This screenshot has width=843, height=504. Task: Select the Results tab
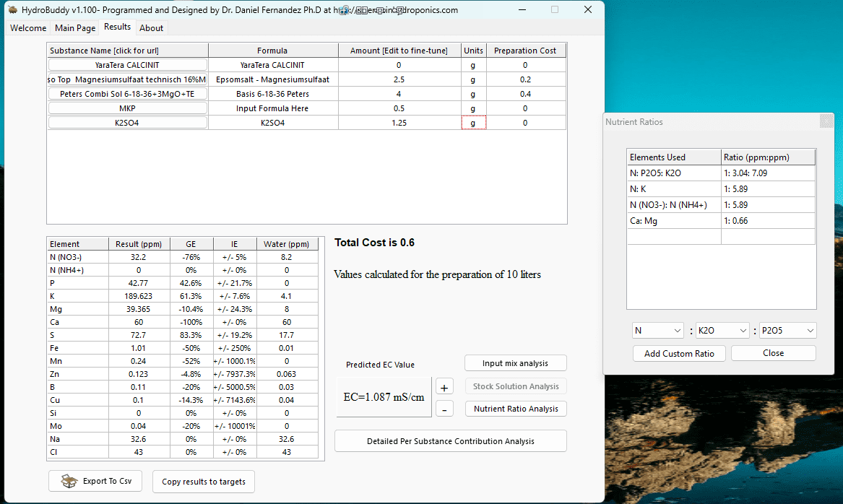pyautogui.click(x=117, y=27)
